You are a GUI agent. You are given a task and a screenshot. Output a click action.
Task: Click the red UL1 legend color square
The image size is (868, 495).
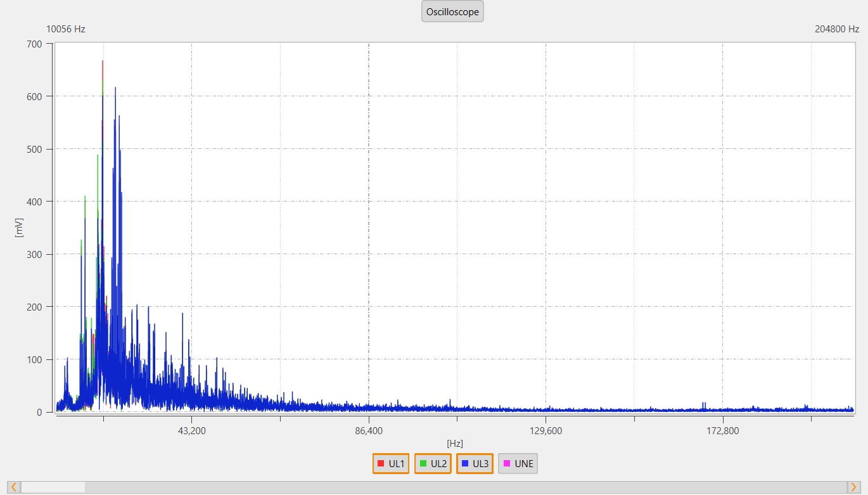[381, 463]
